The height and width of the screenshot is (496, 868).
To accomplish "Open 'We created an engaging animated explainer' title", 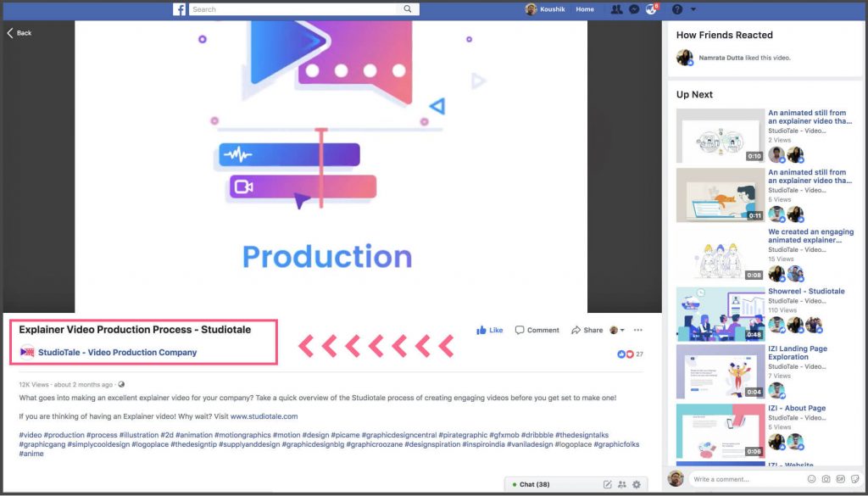I will [811, 236].
